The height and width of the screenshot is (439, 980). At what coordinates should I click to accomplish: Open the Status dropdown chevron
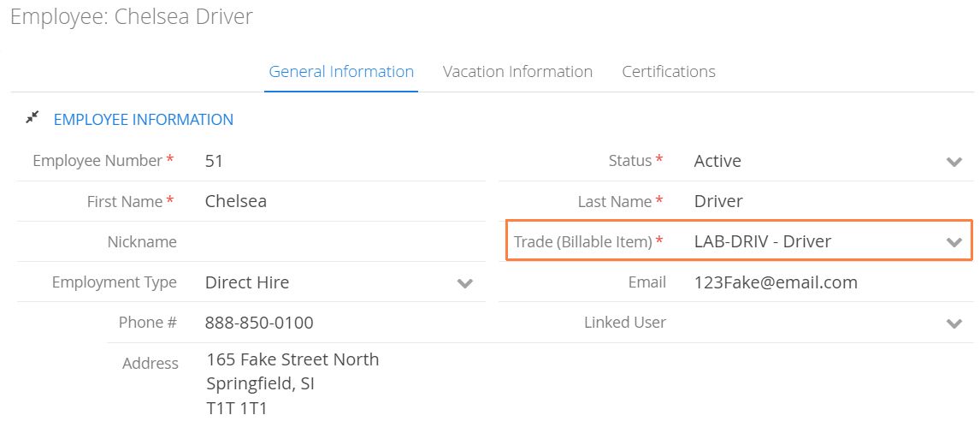(953, 162)
